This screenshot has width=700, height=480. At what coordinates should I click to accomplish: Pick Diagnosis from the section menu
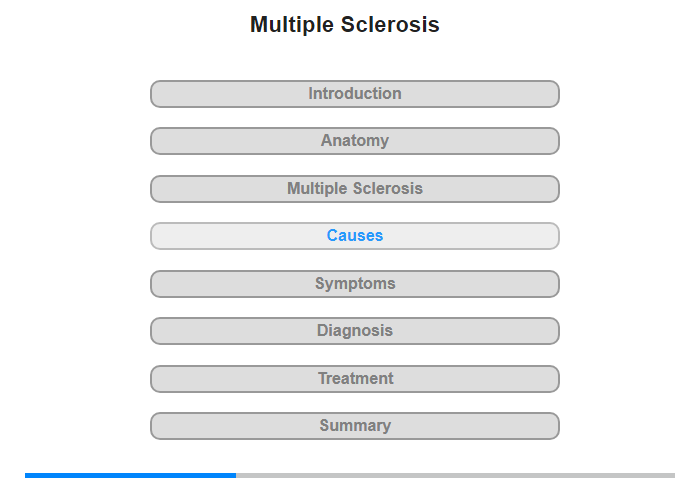click(x=354, y=331)
